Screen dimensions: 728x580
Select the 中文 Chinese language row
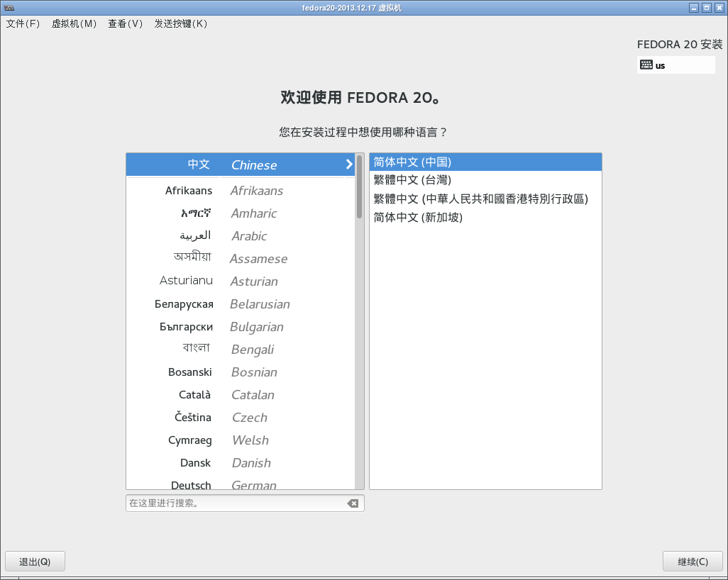pyautogui.click(x=241, y=164)
